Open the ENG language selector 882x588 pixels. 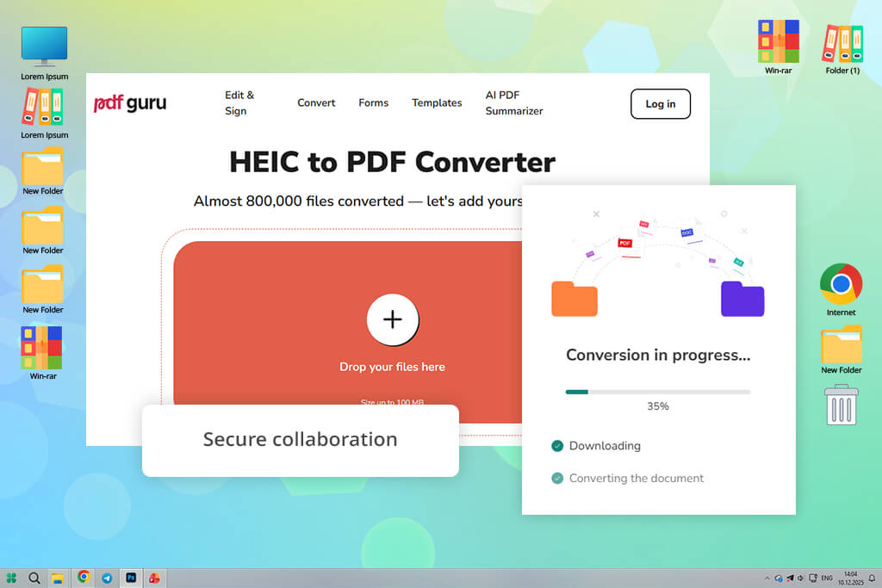(827, 578)
